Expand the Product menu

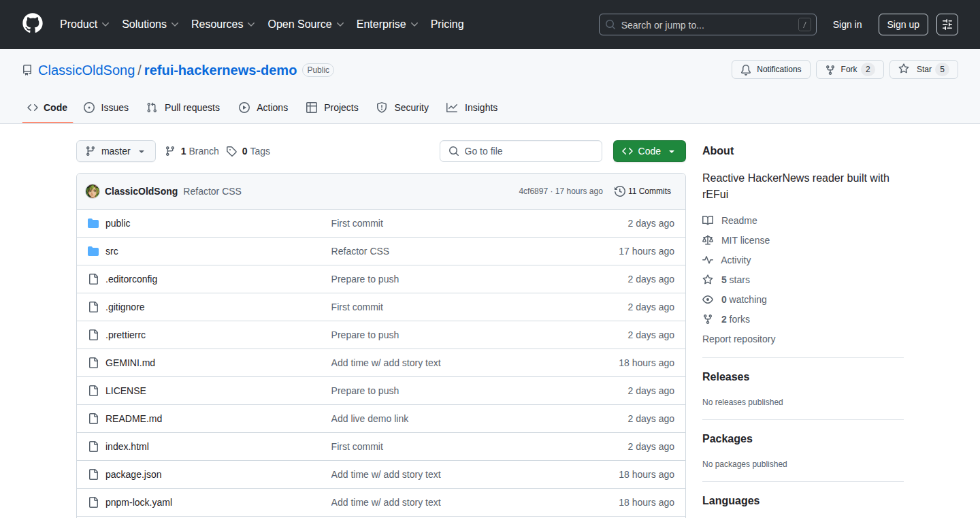point(84,24)
